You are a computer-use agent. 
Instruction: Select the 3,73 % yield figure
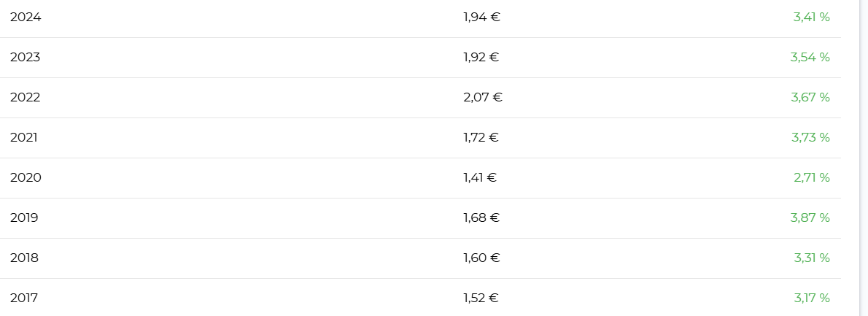pyautogui.click(x=810, y=137)
